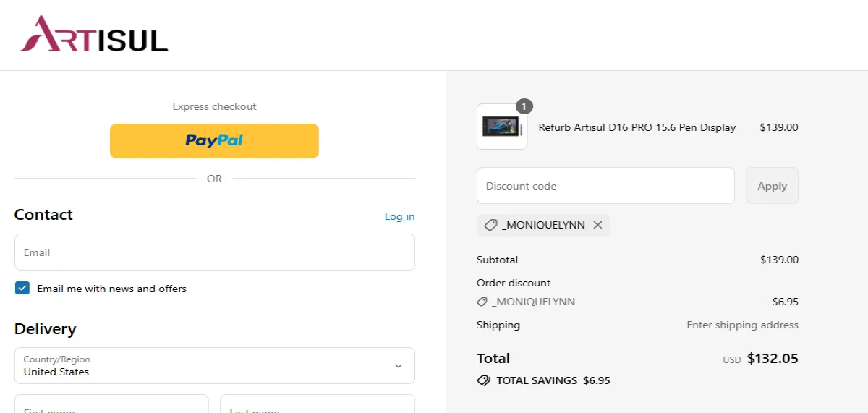The width and height of the screenshot is (868, 413).
Task: Click the Total Savings tag icon
Action: (483, 380)
